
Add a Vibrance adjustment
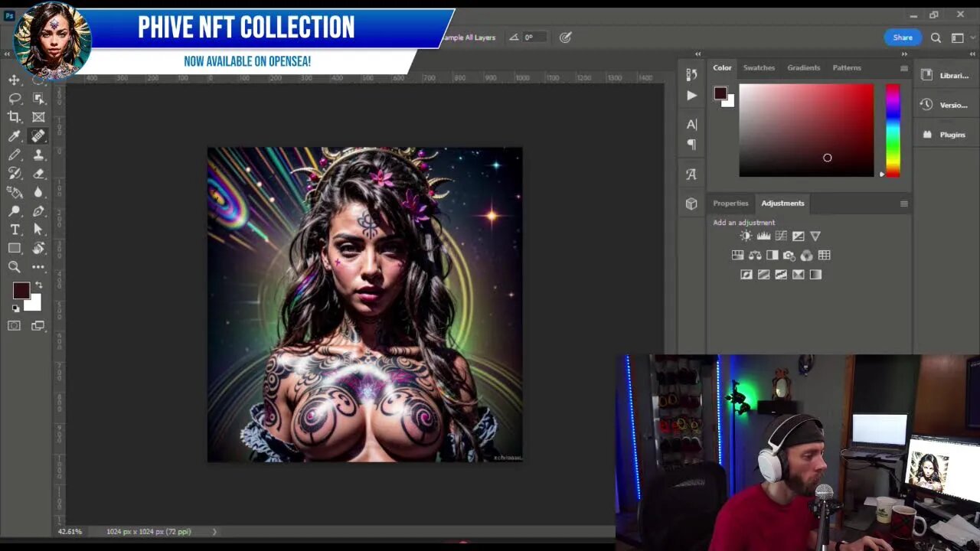coord(815,236)
